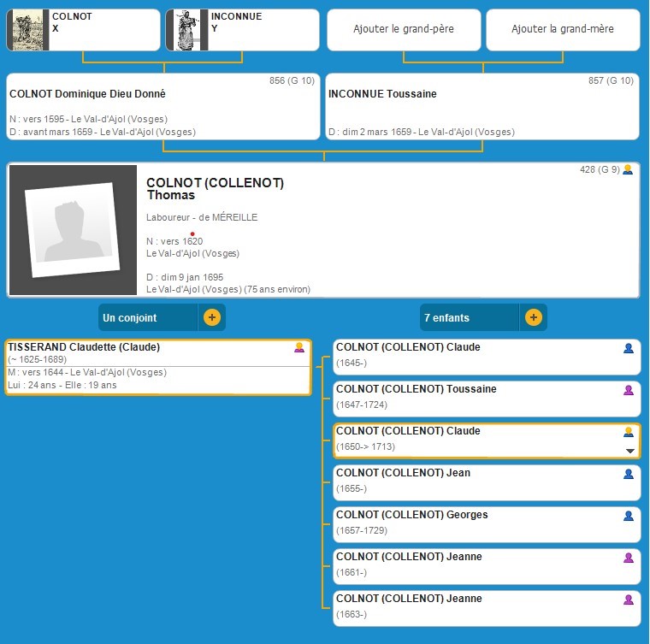This screenshot has width=650, height=644.
Task: Click the male icon for Georges 1657-1729
Action: point(629,516)
